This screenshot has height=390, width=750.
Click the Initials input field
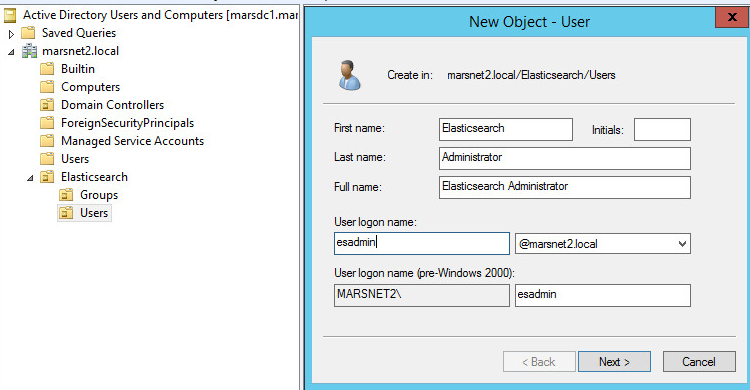(662, 129)
